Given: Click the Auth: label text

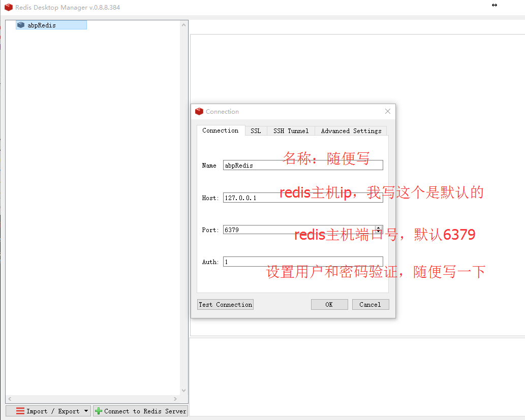Looking at the screenshot, I should [x=210, y=262].
